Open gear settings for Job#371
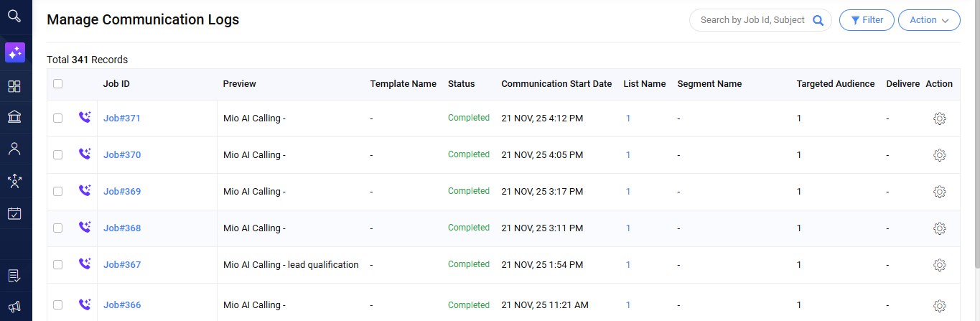980x321 pixels. [x=939, y=118]
